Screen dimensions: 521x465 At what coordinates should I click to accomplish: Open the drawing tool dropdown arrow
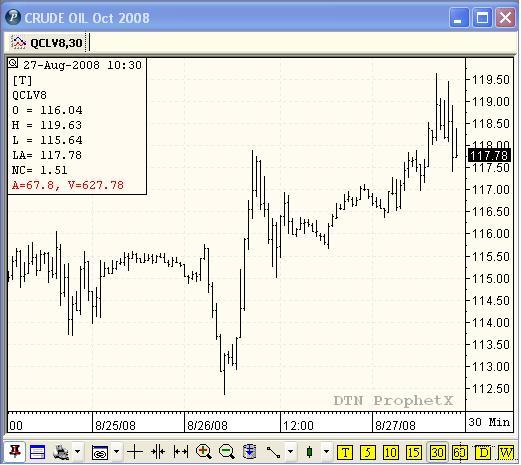[x=290, y=452]
